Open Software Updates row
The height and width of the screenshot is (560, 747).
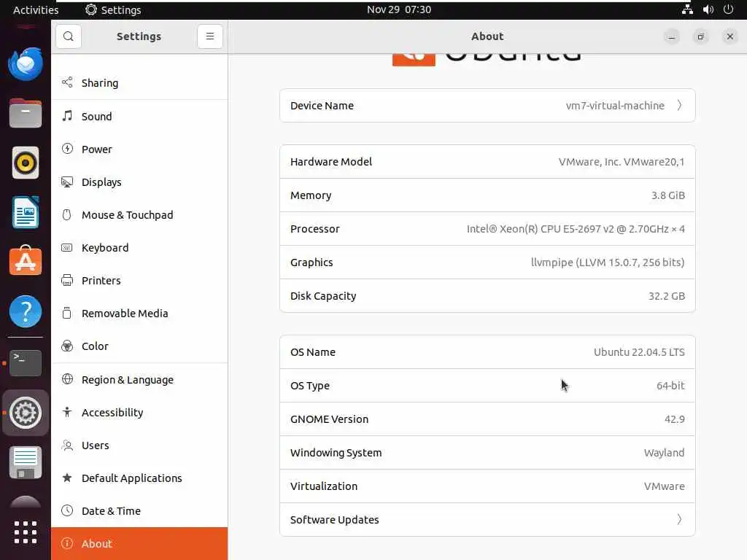click(487, 519)
